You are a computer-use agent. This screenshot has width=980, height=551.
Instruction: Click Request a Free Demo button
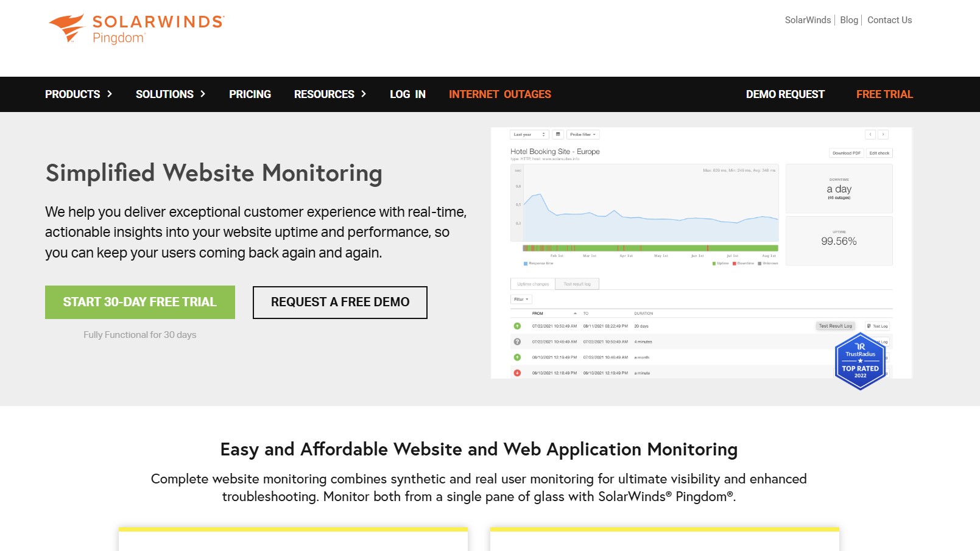[x=340, y=302]
